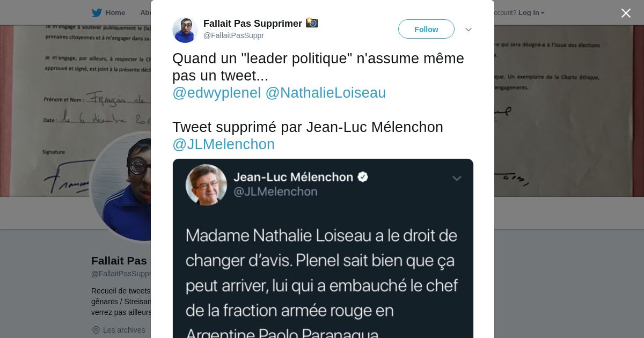Click the Twitter bird logo

coord(97,13)
